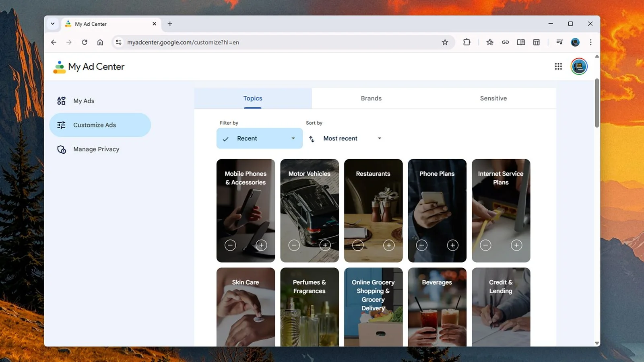Screen dimensions: 644x362
Task: Bookmark this page with the star
Action: (x=445, y=42)
